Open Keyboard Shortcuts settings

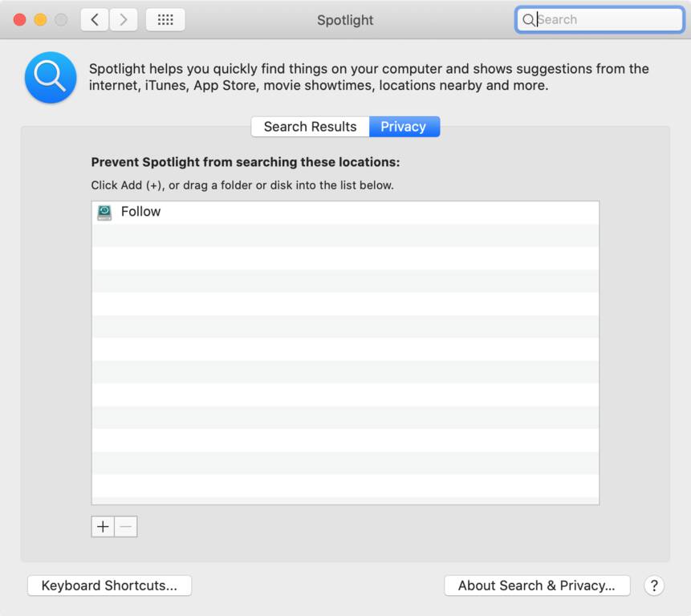(x=109, y=586)
